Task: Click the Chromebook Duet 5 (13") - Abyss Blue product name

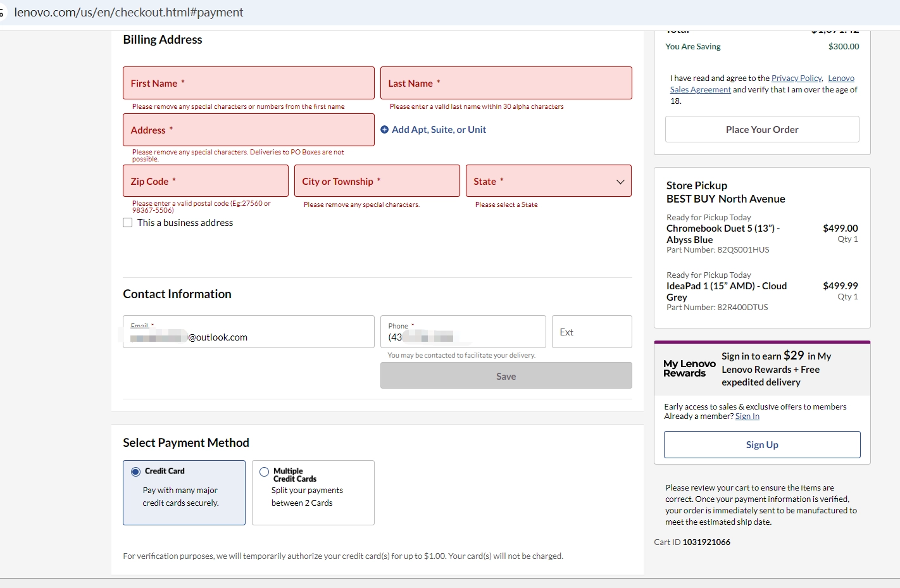Action: (723, 234)
